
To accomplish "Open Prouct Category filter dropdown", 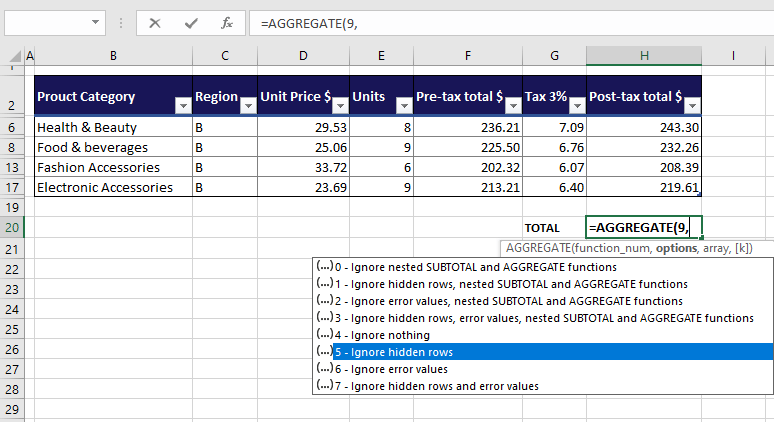I will 182,105.
